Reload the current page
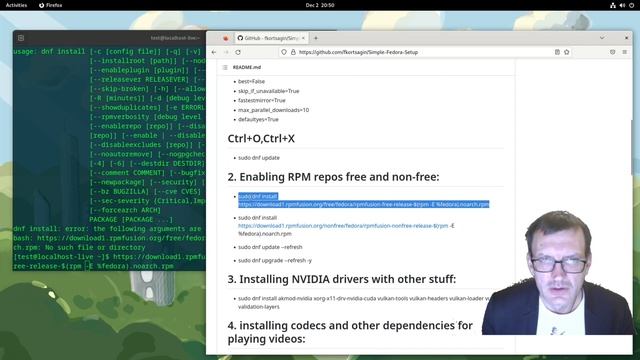This screenshot has width=640, height=360. pyautogui.click(x=238, y=52)
